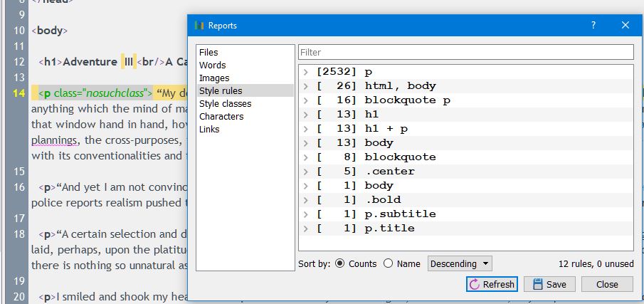Click line number 14 in editor gutter
The width and height of the screenshot is (644, 304).
tap(19, 93)
